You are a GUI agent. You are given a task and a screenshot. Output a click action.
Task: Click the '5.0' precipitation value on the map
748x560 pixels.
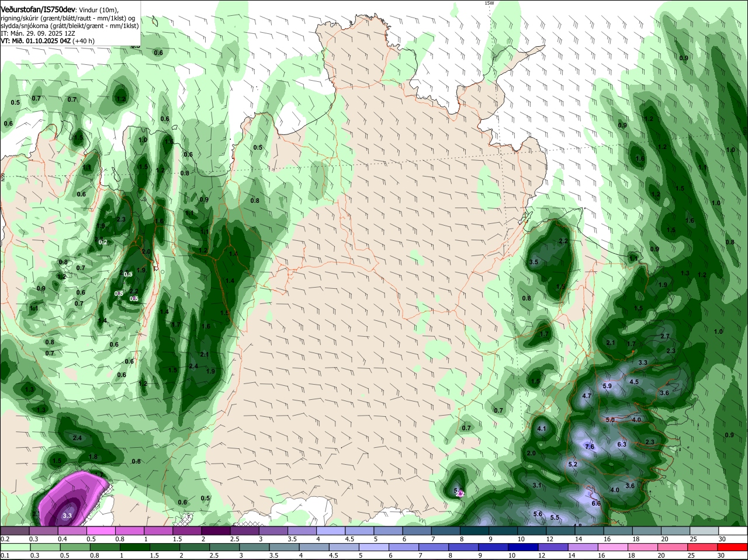[610, 420]
